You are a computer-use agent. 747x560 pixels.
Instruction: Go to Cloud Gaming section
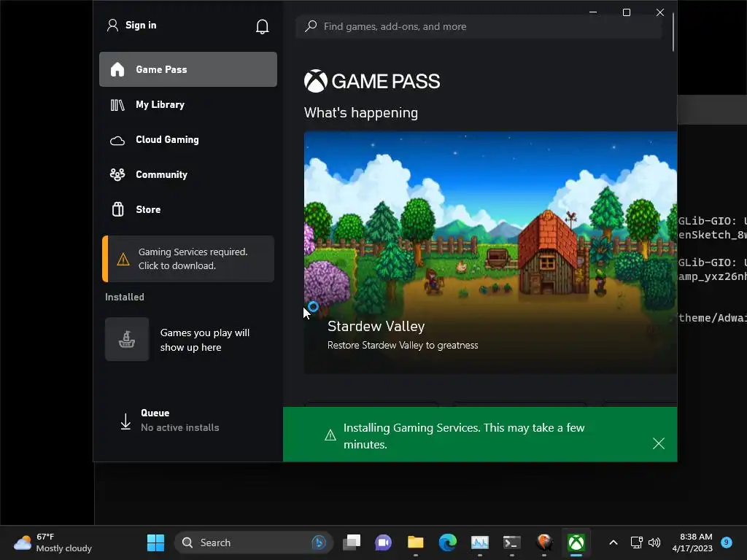[x=187, y=139]
